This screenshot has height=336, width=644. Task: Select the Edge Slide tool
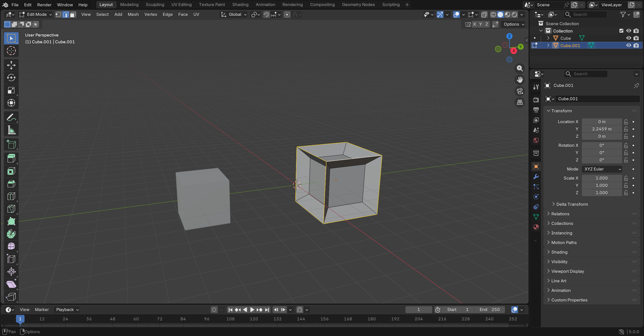click(11, 259)
